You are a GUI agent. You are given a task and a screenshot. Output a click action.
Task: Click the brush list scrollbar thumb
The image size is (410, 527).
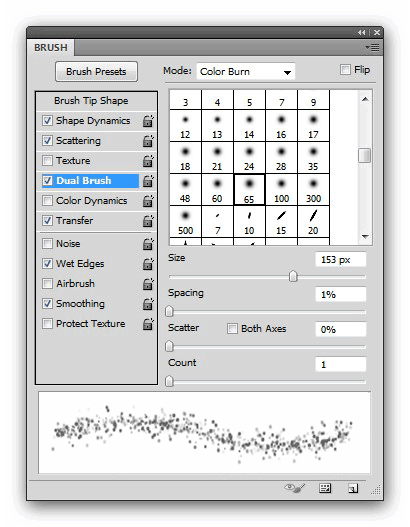[365, 156]
